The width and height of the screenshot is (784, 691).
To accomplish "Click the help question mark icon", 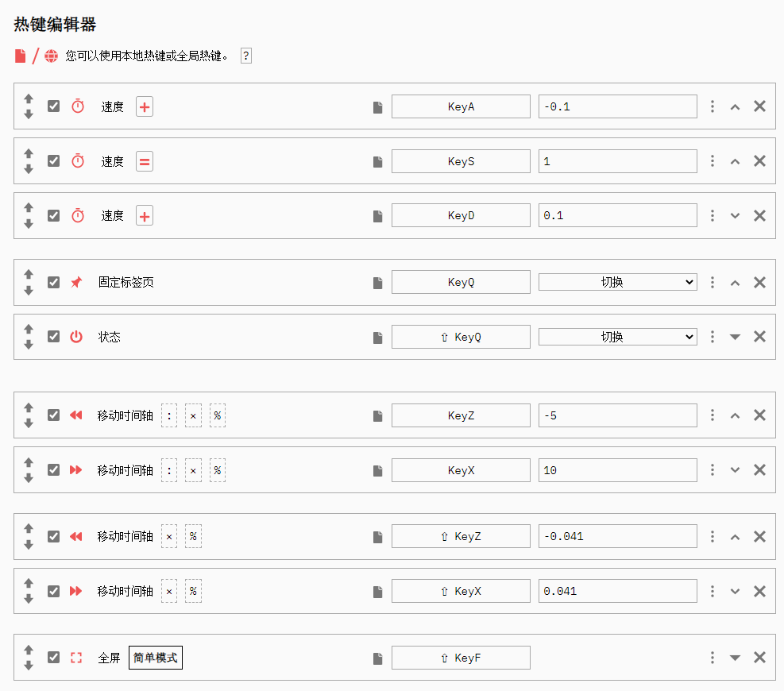I will [246, 56].
